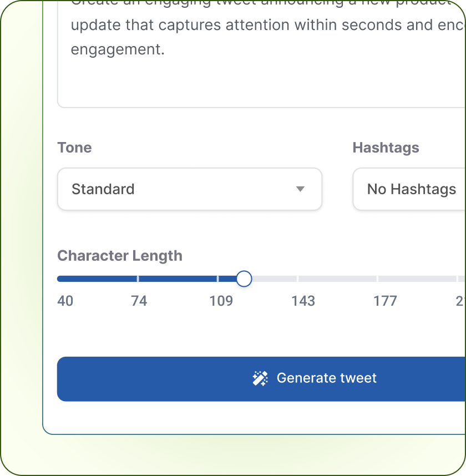Click the 143 character length label
This screenshot has width=466, height=476.
tap(303, 301)
